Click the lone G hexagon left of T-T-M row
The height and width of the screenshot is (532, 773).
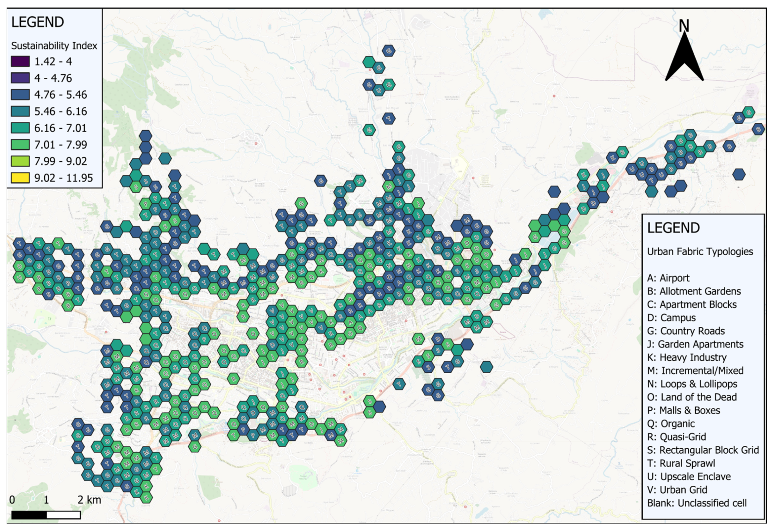pos(321,181)
